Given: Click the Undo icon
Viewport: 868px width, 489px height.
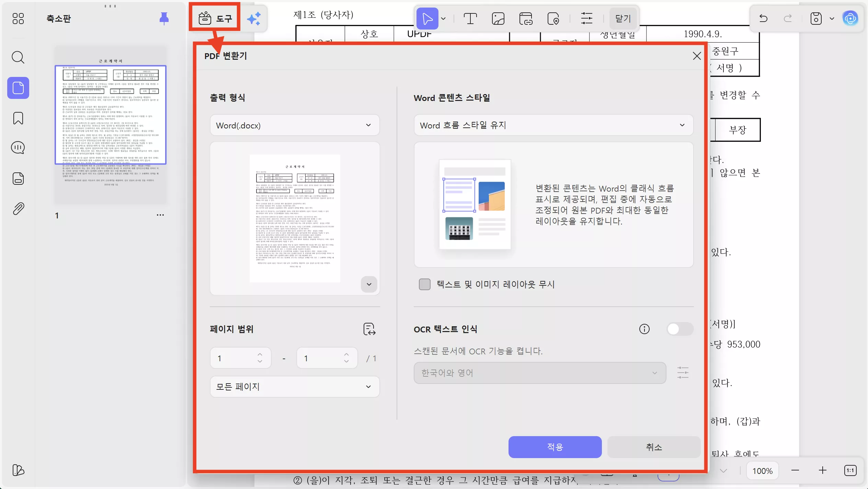Looking at the screenshot, I should pos(764,18).
